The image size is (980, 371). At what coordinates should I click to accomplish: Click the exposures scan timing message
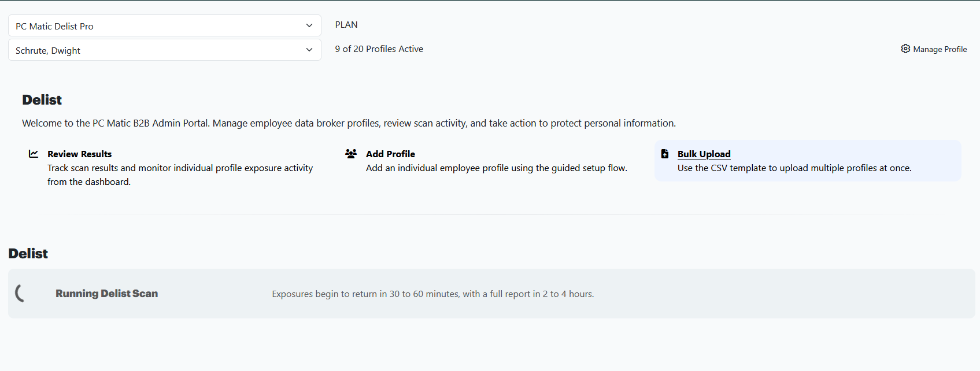[433, 294]
